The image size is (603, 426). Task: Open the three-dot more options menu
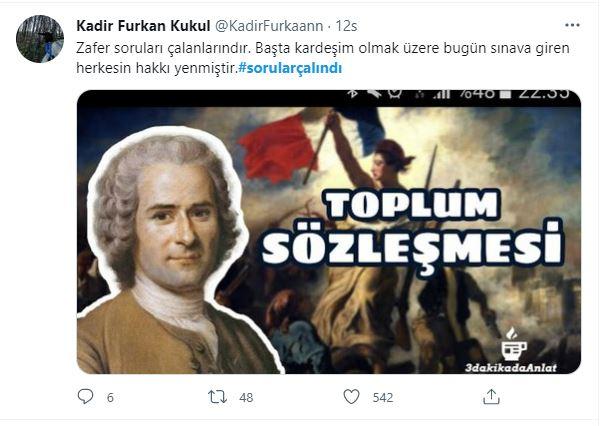coord(572,25)
